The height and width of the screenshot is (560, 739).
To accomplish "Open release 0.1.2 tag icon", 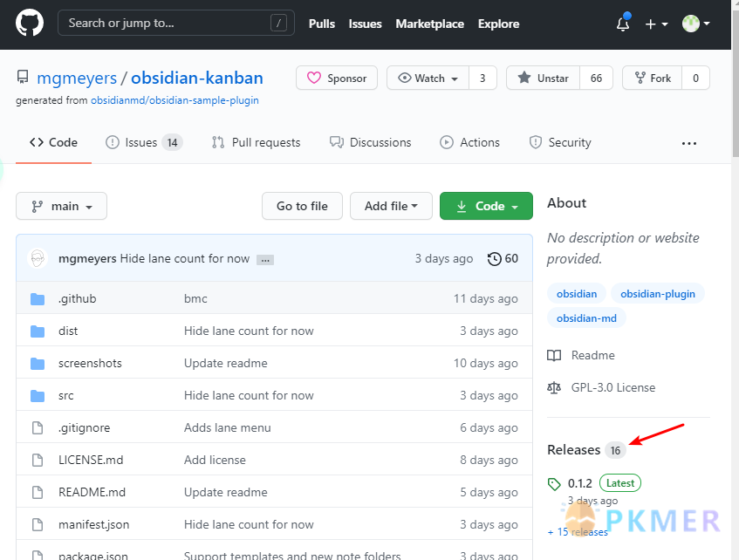I will click(554, 483).
